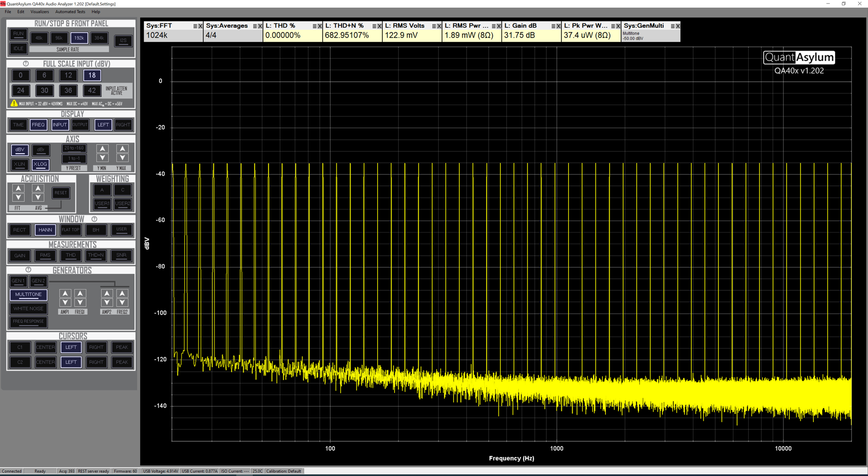
Task: Open the Visualizers menu
Action: pos(39,12)
